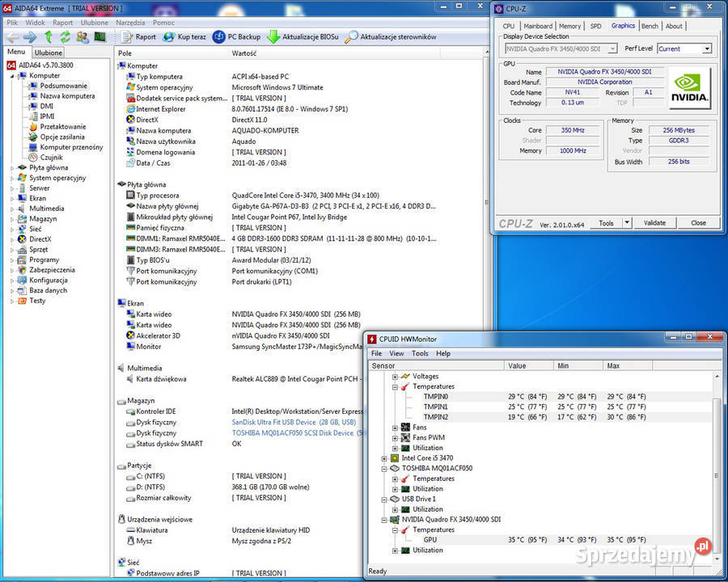Expand Fans PWM in HWMonitor
Image resolution: width=728 pixels, height=582 pixels.
395,437
